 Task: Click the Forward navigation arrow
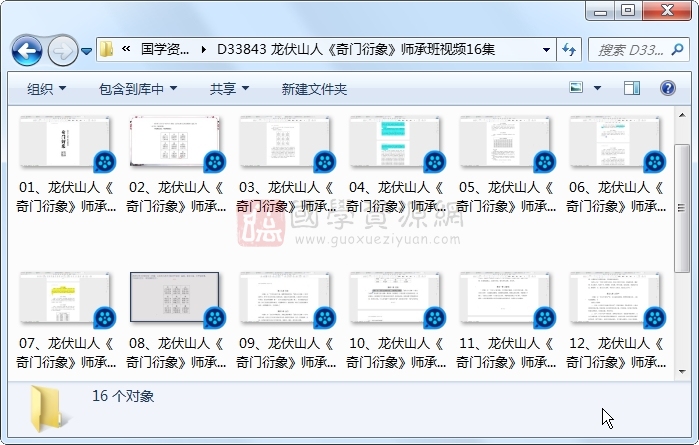62,51
